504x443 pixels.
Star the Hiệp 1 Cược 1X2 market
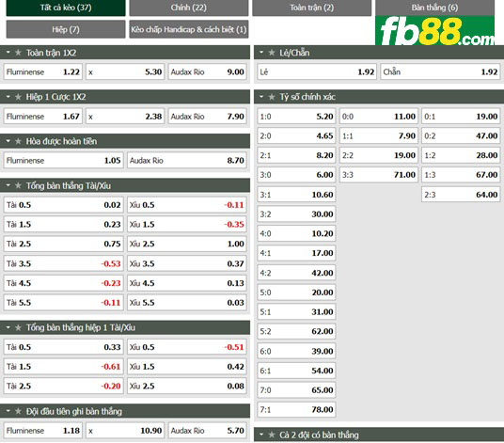click(x=18, y=97)
